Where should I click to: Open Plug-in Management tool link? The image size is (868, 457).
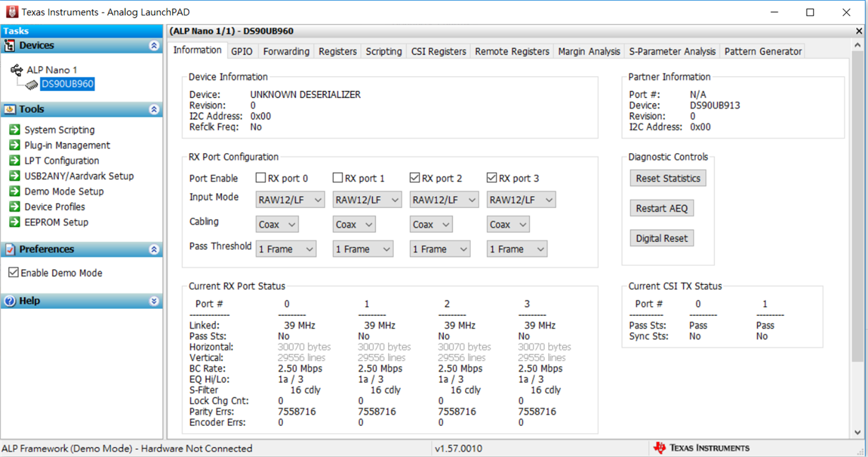(68, 145)
